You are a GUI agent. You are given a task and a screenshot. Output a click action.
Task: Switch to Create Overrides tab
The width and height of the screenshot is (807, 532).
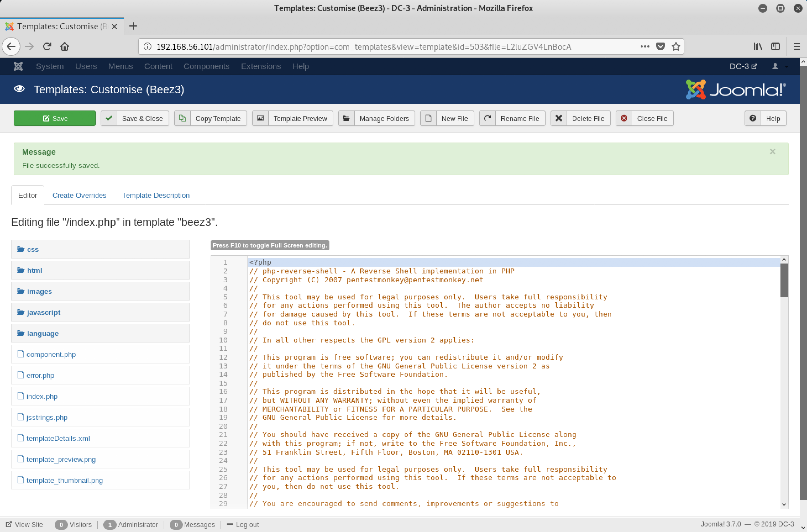pos(79,195)
